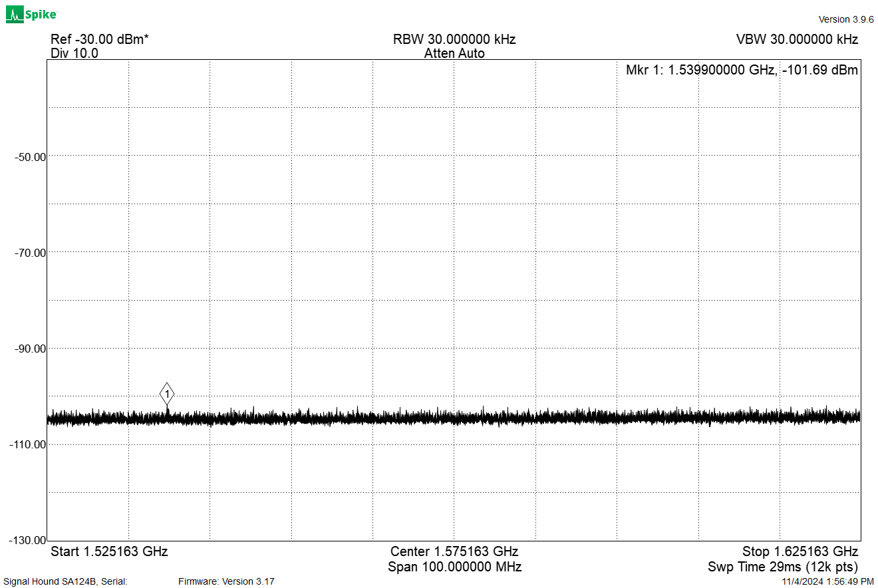Screen dimensions: 878x588
Task: Click the -50.00 axis label
Action: click(31, 157)
